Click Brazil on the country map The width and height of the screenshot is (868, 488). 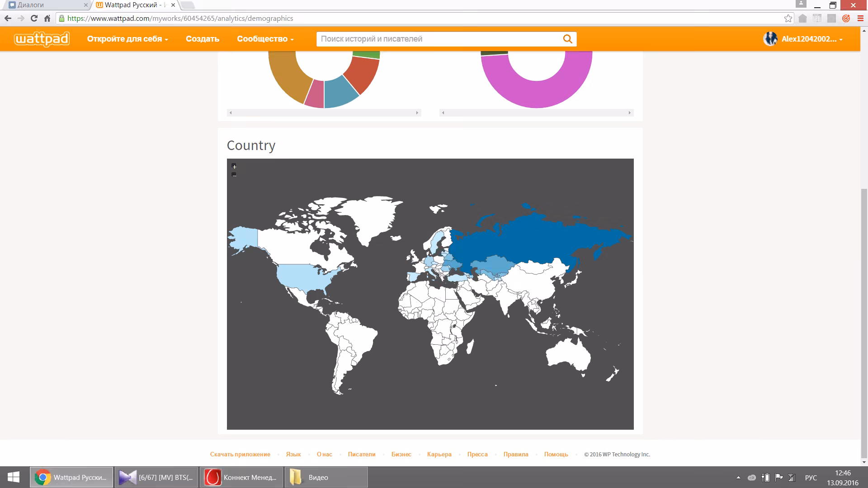pyautogui.click(x=357, y=337)
